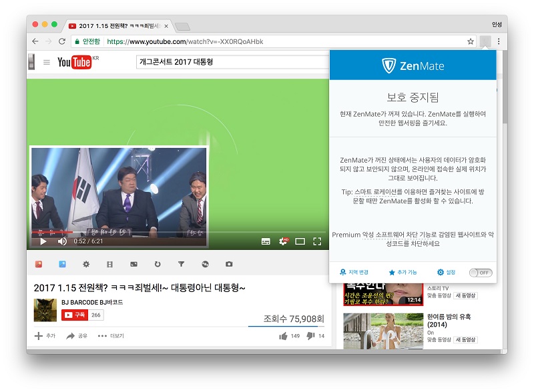This screenshot has width=534, height=392.
Task: Click the video progress bar
Action: coord(178,232)
